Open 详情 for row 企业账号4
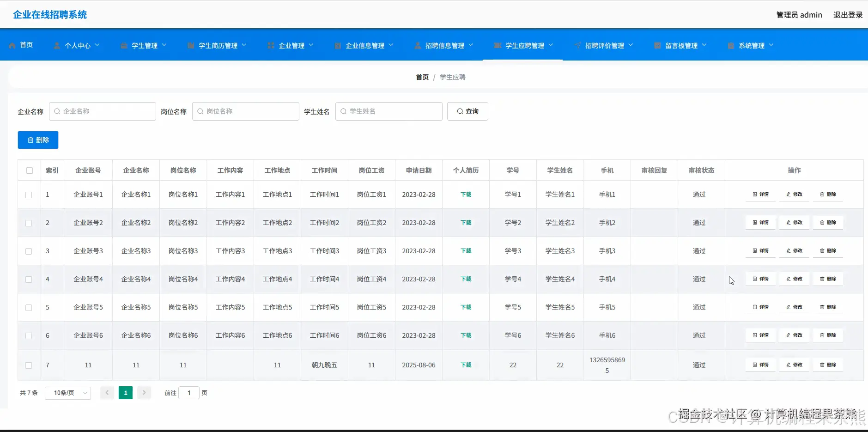 761,279
